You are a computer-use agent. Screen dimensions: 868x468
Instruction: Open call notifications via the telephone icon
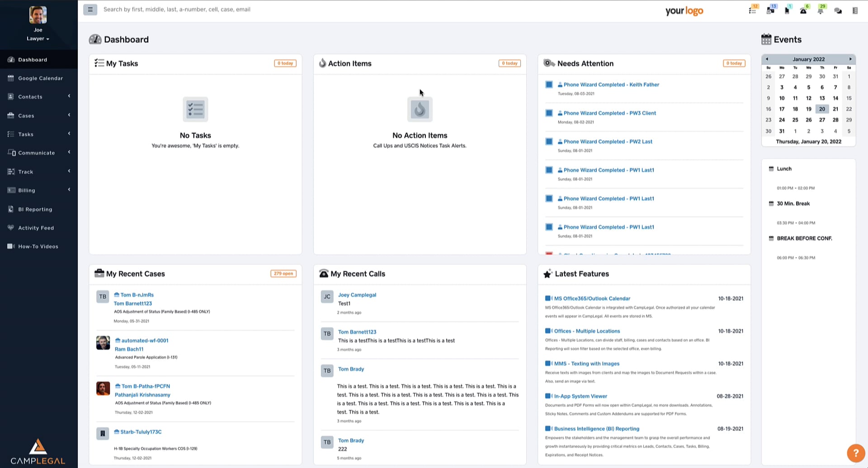[803, 11]
